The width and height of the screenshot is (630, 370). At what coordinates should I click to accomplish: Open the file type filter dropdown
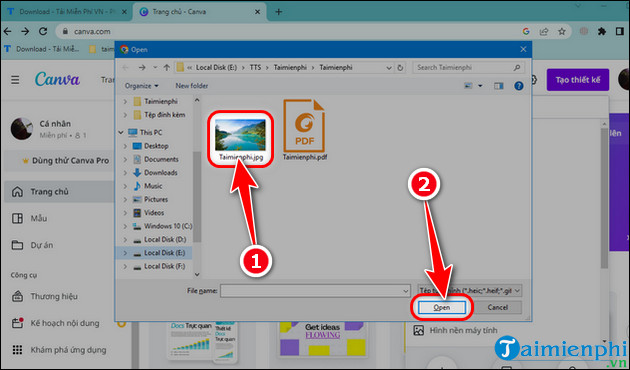click(518, 290)
